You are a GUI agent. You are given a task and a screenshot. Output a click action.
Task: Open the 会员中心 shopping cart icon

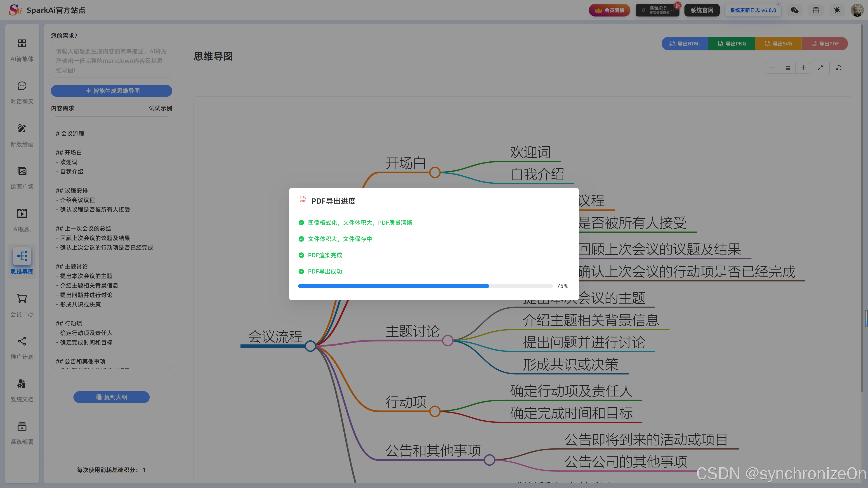[22, 299]
